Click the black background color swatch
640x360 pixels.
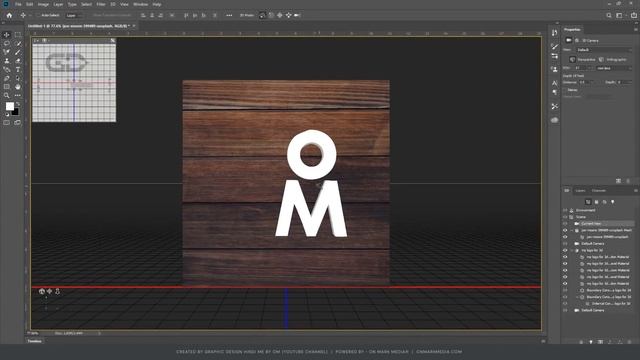click(16, 112)
